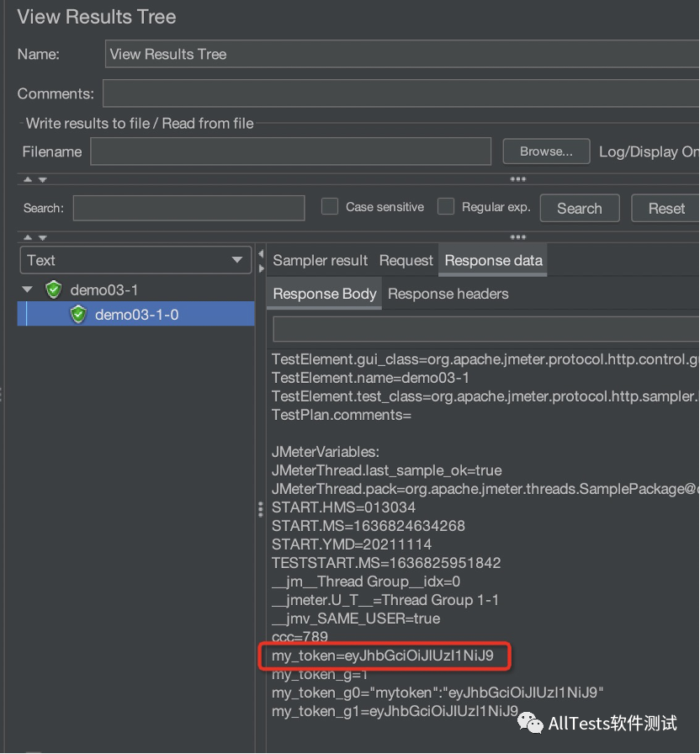Image resolution: width=700 pixels, height=754 pixels.
Task: Click the START.YMD=20211114 line
Action: pyautogui.click(x=352, y=544)
